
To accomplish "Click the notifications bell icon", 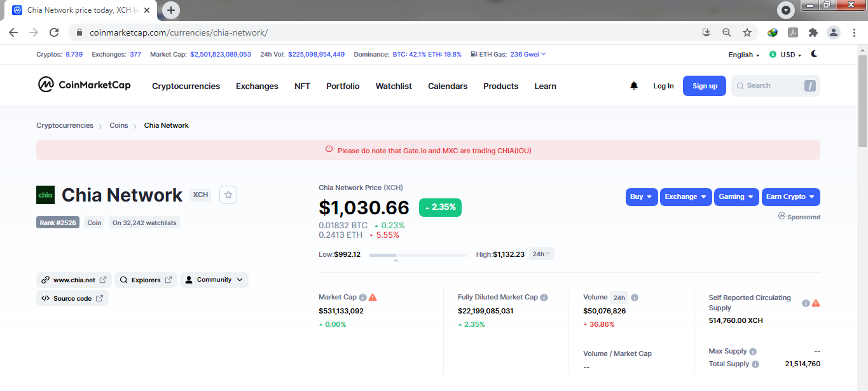I will coord(634,86).
